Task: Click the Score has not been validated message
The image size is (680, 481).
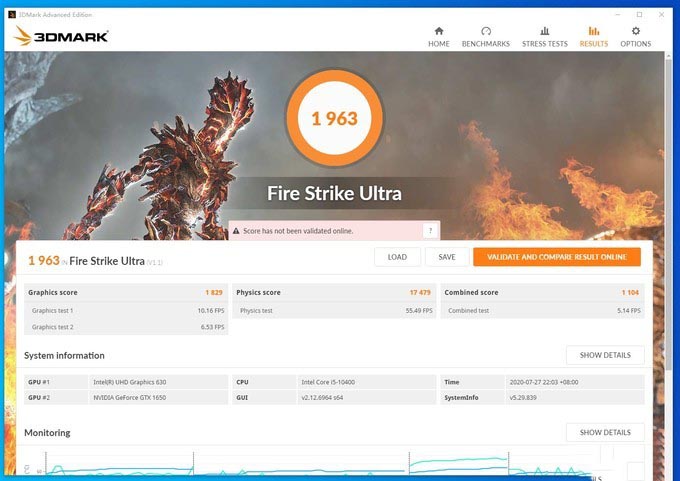Action: tap(298, 231)
